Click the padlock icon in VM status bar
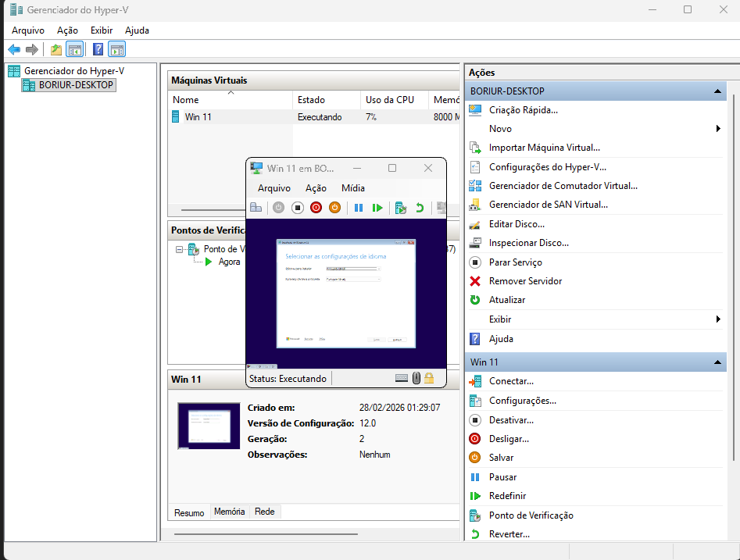Screen dimensions: 740x560 click(429, 378)
